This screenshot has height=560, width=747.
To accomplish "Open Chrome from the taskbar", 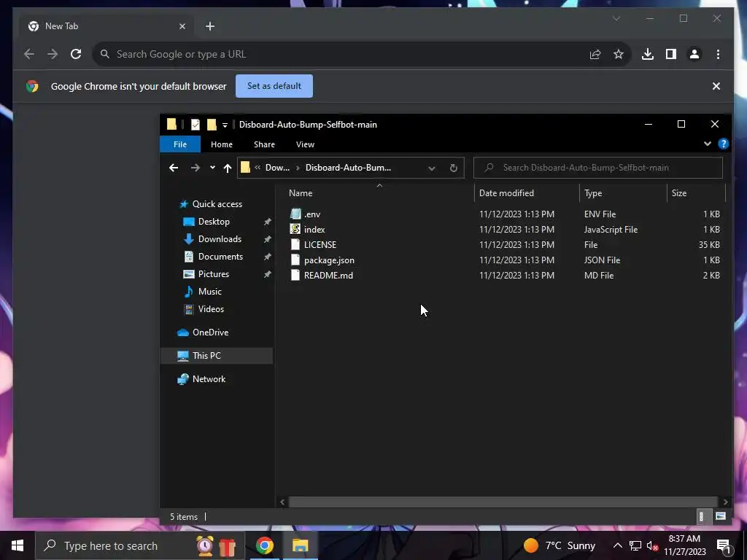I will [x=264, y=545].
